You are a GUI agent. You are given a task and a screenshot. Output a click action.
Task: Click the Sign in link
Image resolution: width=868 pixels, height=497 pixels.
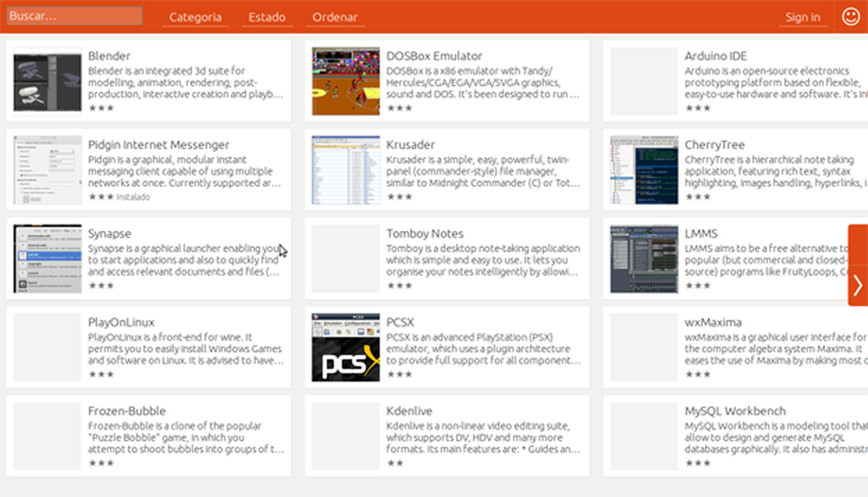pyautogui.click(x=803, y=16)
